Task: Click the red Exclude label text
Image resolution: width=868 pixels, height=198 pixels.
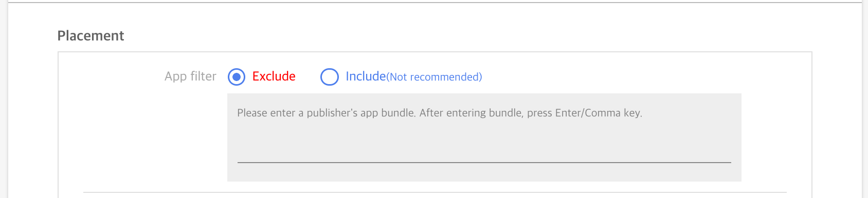Action: click(274, 76)
